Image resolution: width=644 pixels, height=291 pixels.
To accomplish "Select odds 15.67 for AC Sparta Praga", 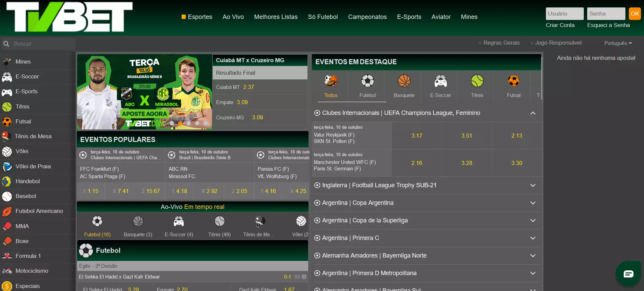I will [x=150, y=191].
